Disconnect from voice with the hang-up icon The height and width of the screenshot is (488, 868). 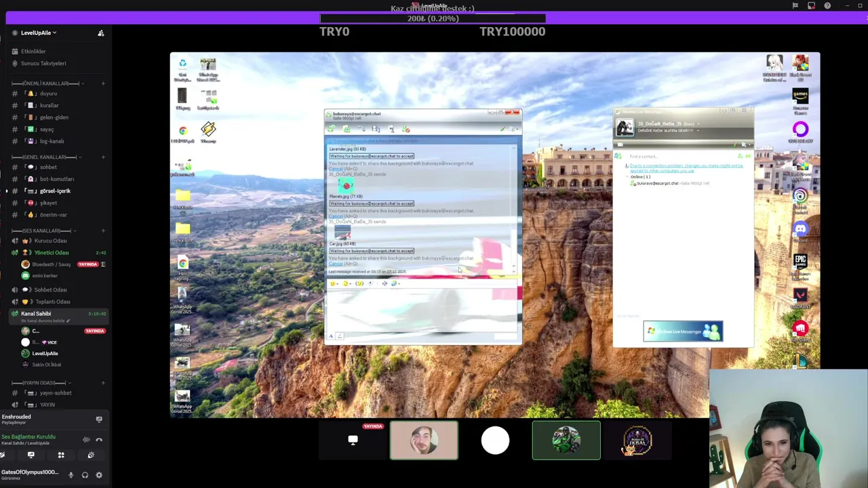point(99,440)
